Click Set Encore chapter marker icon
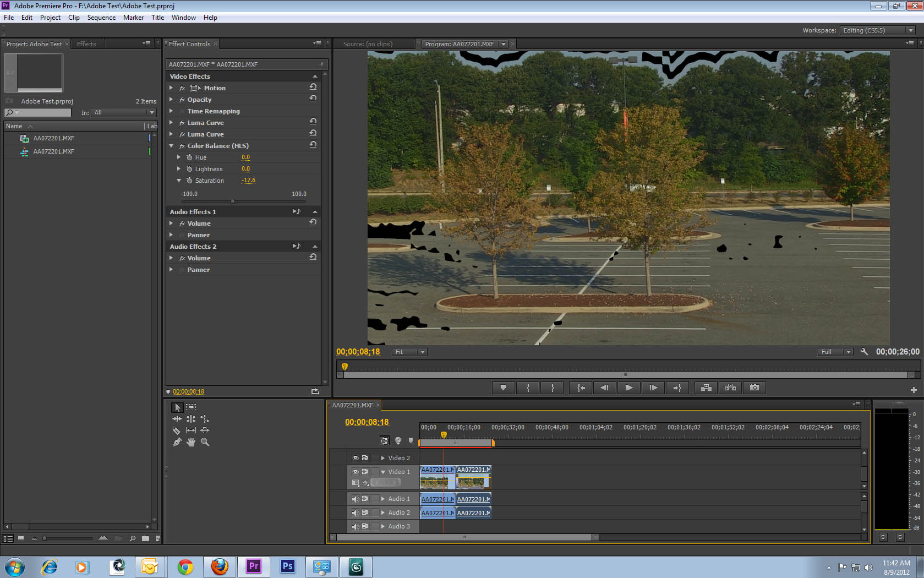This screenshot has width=924, height=578. tap(398, 440)
